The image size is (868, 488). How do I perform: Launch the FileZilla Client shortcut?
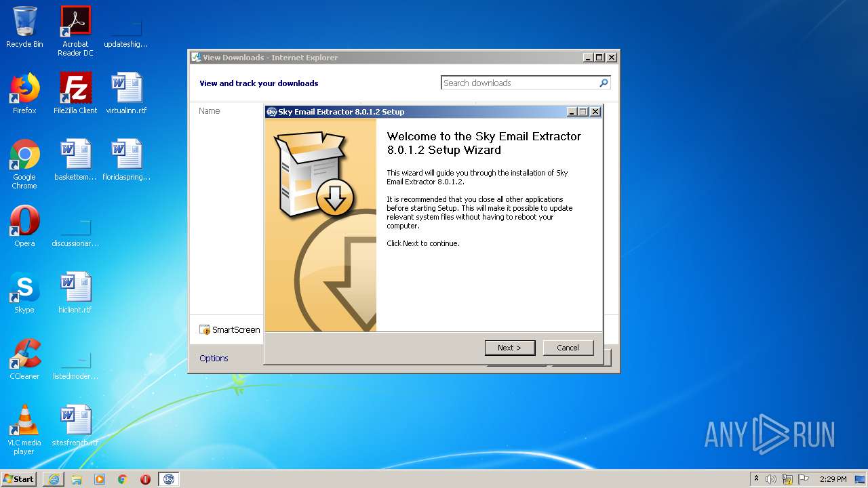click(75, 94)
